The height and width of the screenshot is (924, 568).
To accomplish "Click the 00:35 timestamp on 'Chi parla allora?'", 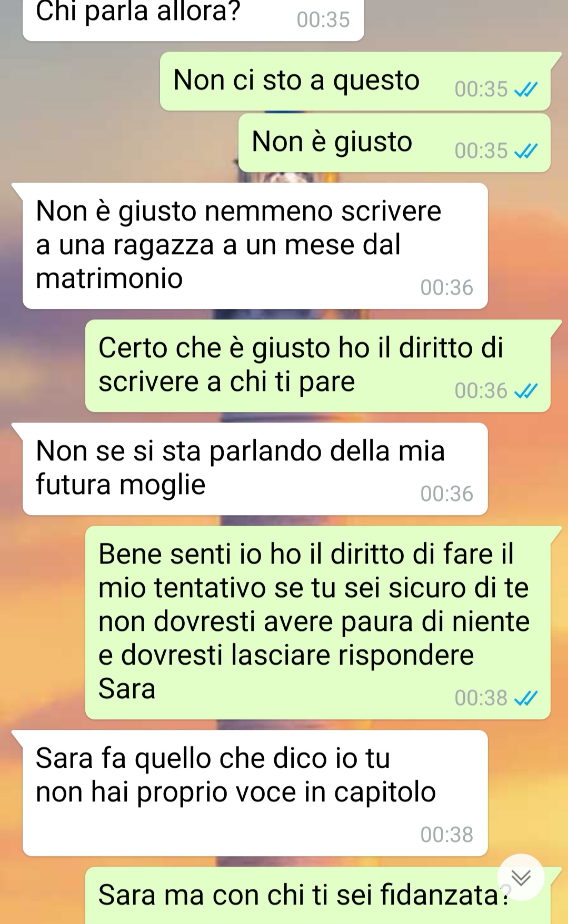I will (x=323, y=20).
